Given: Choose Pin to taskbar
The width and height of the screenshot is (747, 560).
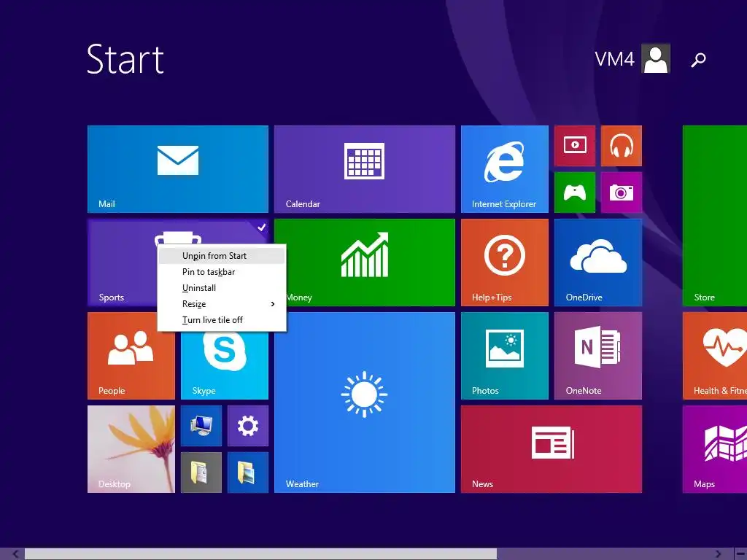Looking at the screenshot, I should coord(222,272).
